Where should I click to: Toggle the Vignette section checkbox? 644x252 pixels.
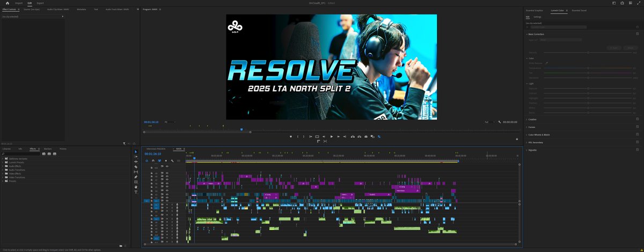pos(637,150)
